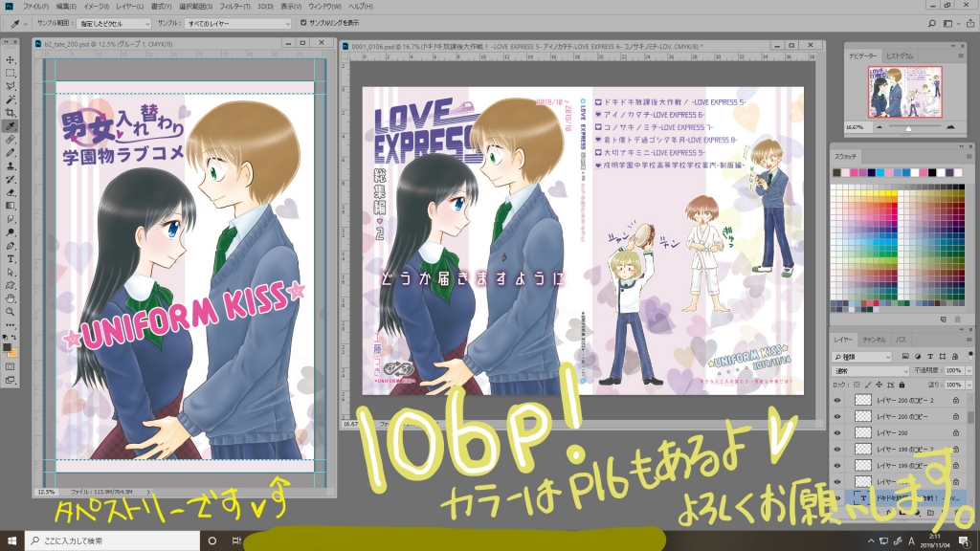Open the ファイル(F) menu

(x=35, y=7)
